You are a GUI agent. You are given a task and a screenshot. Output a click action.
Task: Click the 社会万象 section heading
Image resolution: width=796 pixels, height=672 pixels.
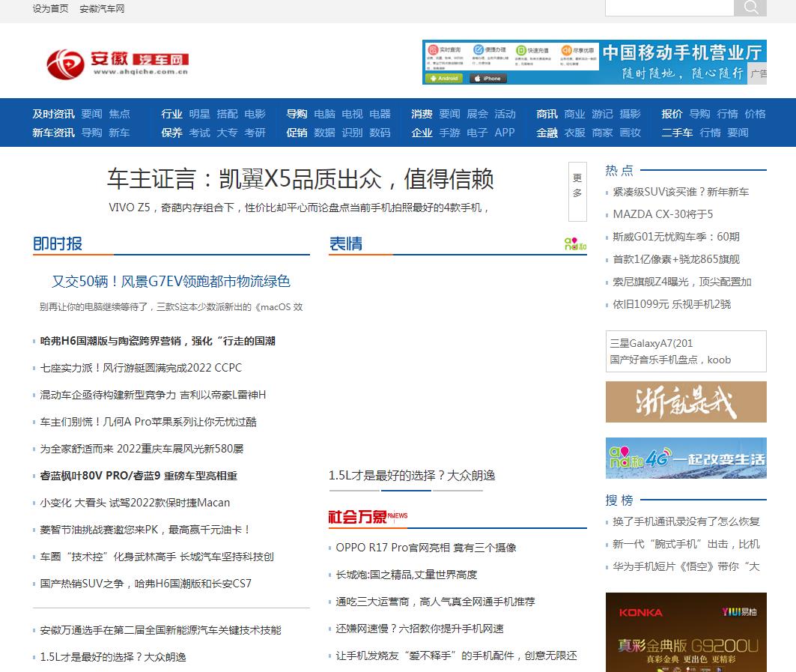click(x=357, y=517)
